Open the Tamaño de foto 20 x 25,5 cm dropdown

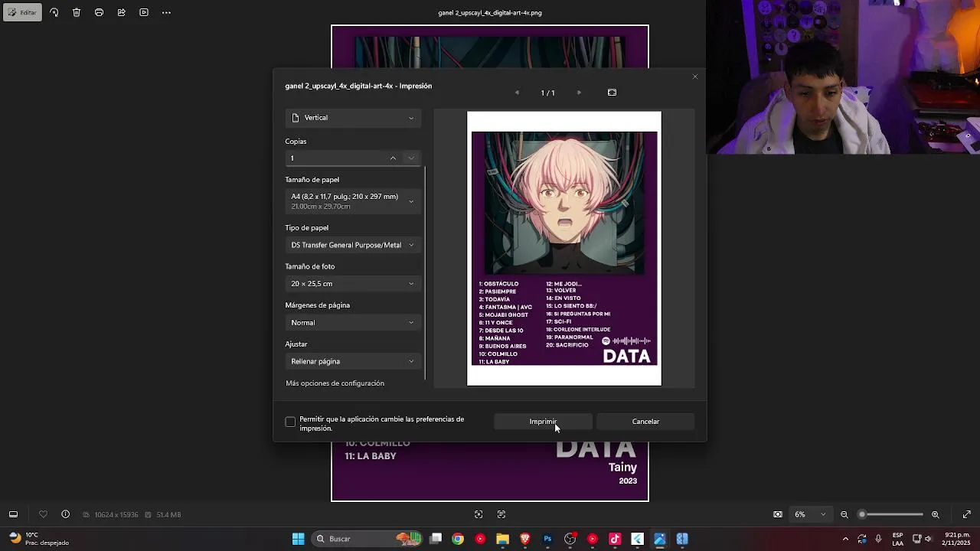(353, 284)
